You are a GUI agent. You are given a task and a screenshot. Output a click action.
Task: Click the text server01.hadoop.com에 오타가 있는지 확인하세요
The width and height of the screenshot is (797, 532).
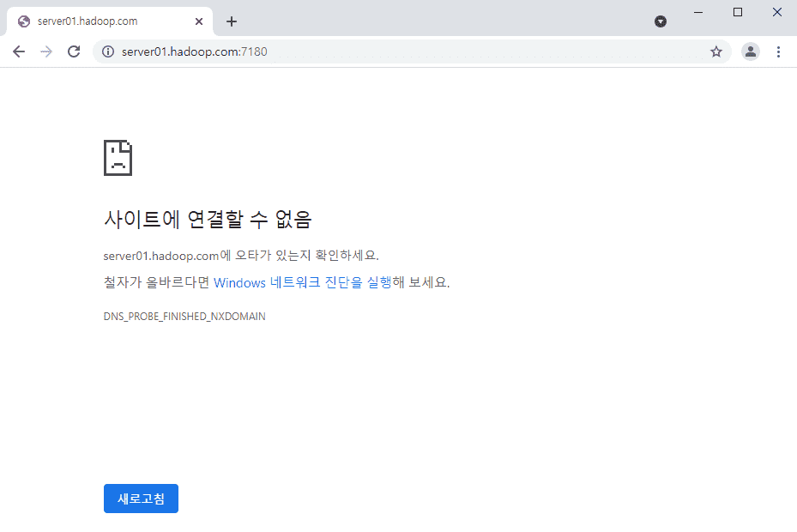click(x=241, y=256)
